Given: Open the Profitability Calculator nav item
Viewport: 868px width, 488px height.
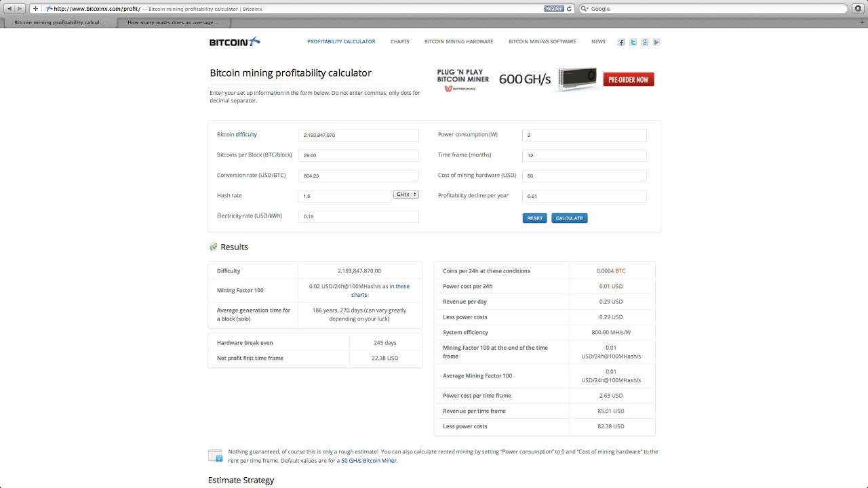Looking at the screenshot, I should click(x=341, y=42).
